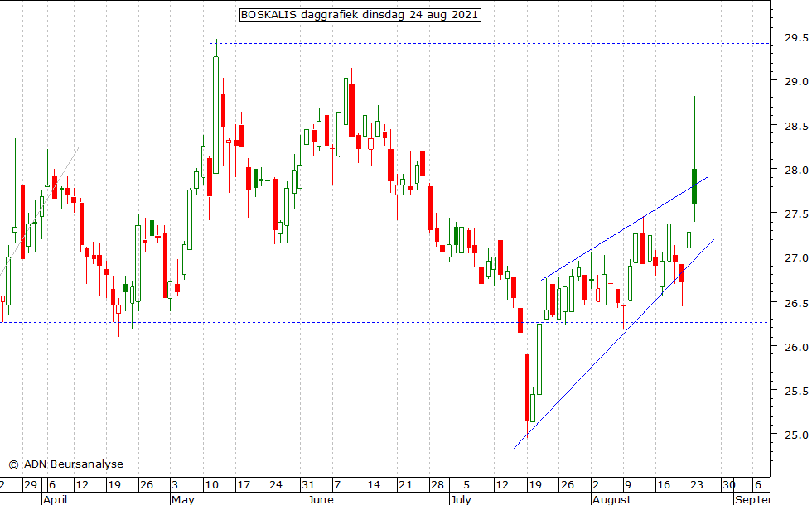Click the August month label
Viewport: 812px width, 505px height.
click(612, 499)
